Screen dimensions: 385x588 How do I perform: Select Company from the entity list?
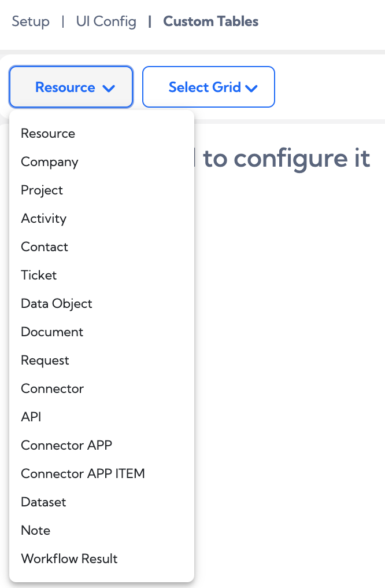(49, 161)
